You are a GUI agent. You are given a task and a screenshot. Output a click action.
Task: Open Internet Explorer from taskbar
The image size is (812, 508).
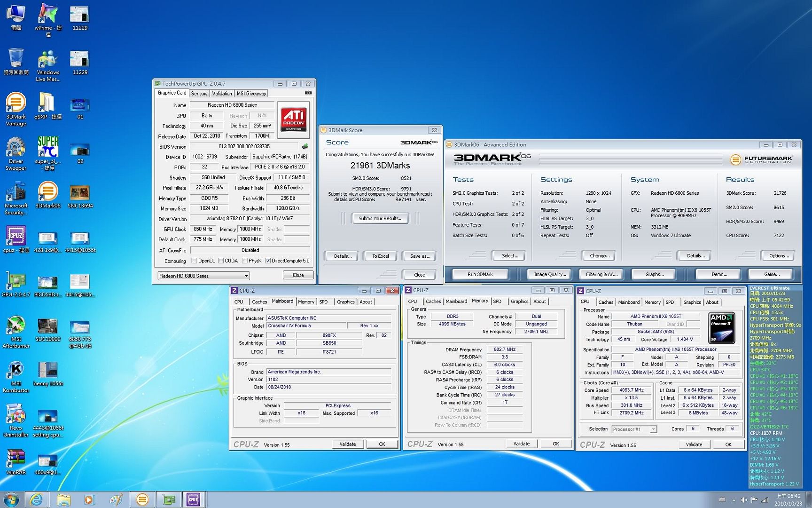point(36,499)
